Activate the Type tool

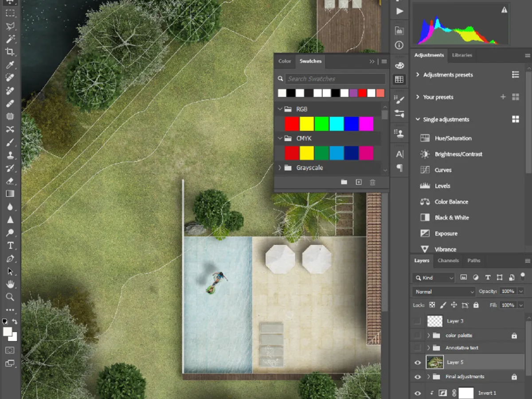pos(10,246)
